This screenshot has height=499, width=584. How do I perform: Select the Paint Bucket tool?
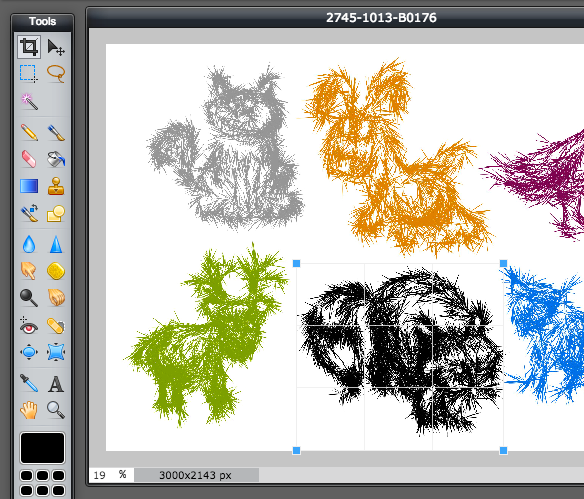(56, 159)
